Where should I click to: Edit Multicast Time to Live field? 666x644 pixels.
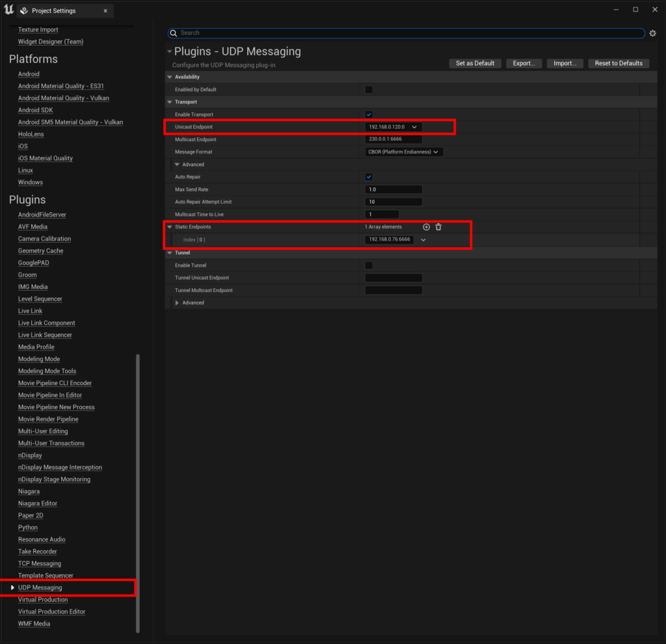coord(382,215)
